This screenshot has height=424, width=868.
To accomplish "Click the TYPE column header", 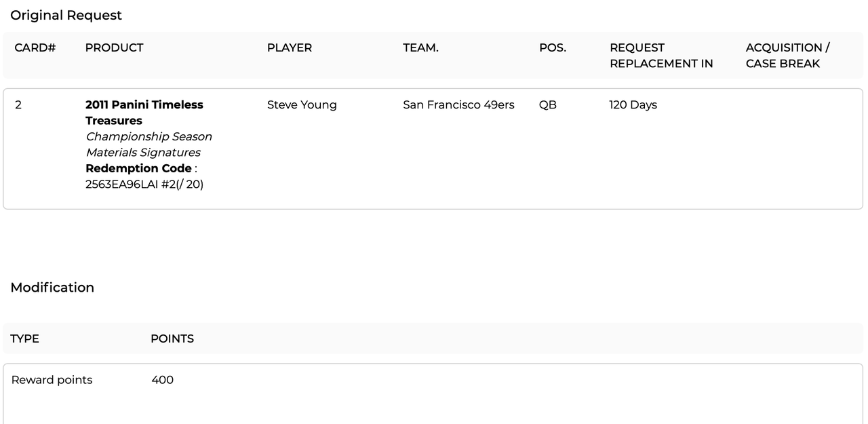I will [24, 339].
